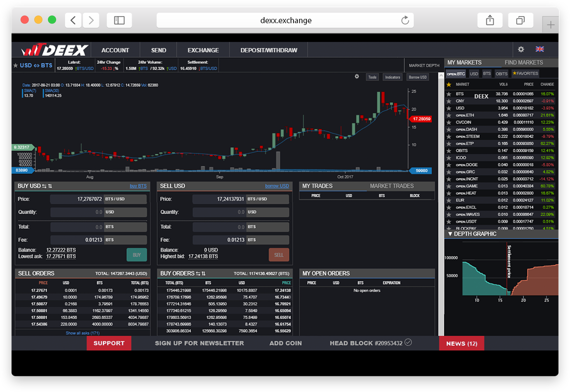Reload the page via address bar icon
The image size is (570, 392).
[x=405, y=20]
